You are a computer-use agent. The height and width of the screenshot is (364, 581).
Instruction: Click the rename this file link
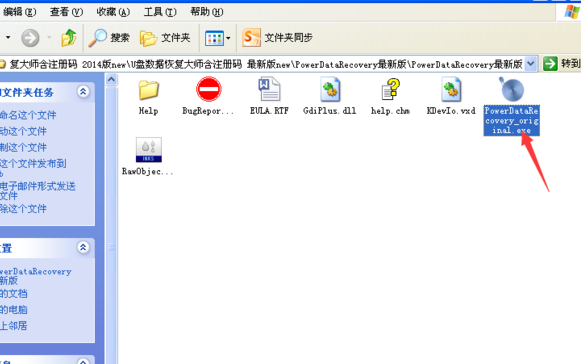pyautogui.click(x=28, y=115)
